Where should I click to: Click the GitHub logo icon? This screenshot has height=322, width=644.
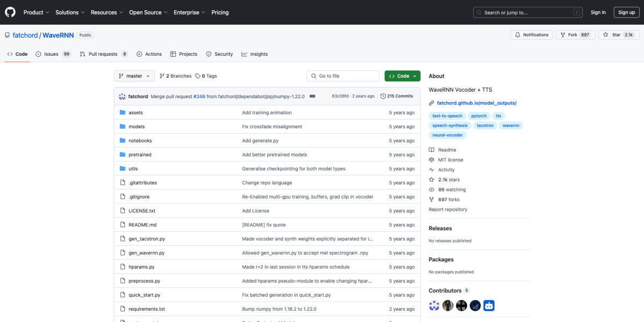click(x=11, y=12)
